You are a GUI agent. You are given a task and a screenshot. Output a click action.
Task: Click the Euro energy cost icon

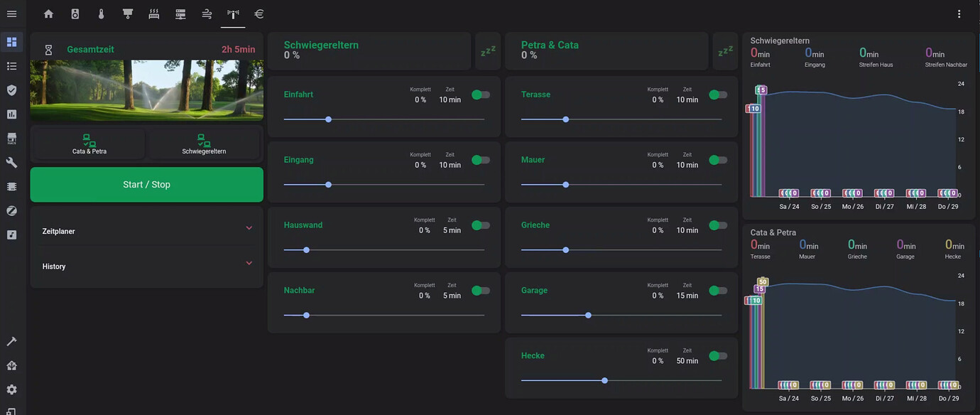pyautogui.click(x=258, y=14)
